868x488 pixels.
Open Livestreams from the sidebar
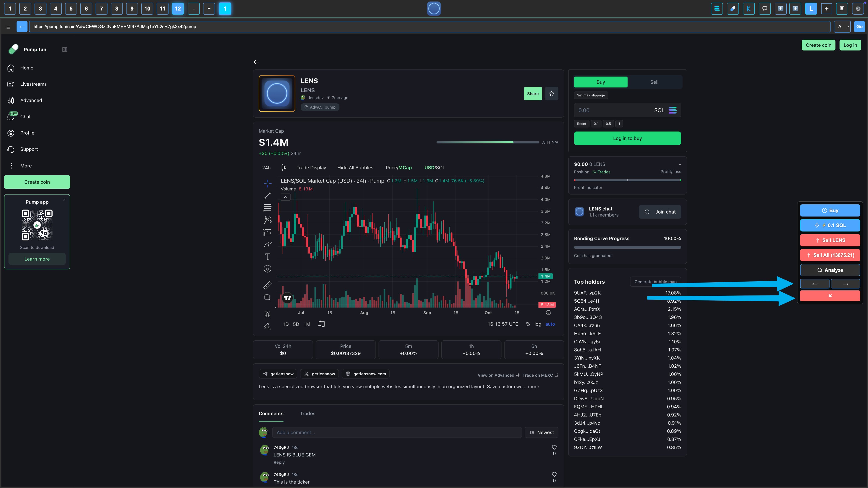pos(33,84)
